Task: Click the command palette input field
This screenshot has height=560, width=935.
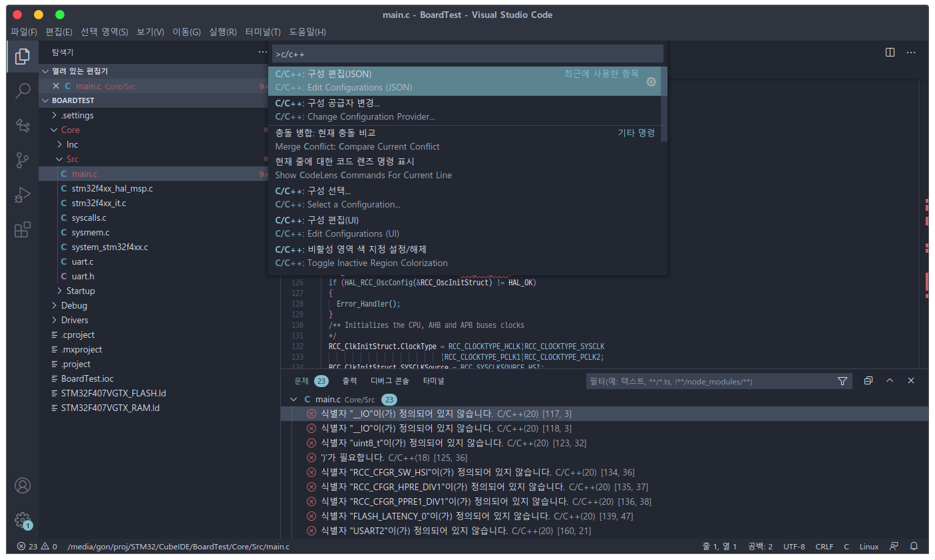Action: [x=468, y=54]
